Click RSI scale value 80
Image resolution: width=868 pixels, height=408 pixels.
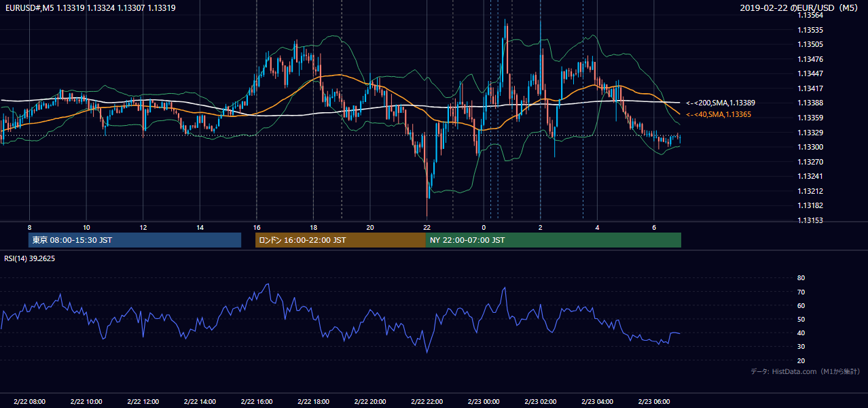801,278
